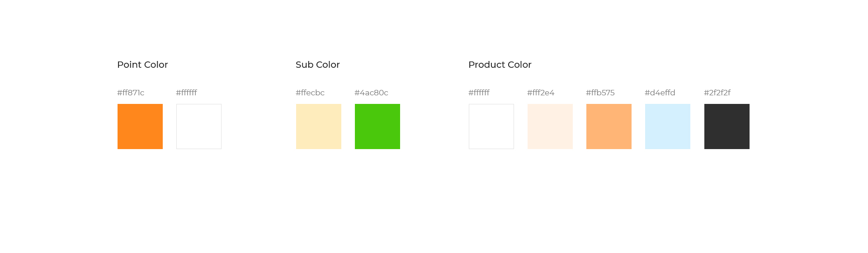Pick the light orange #ffb575 swatch
The image size is (868, 253).
tap(609, 126)
